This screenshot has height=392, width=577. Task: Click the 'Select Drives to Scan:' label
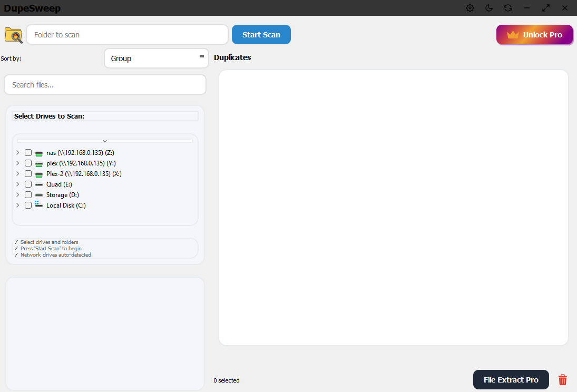click(50, 116)
